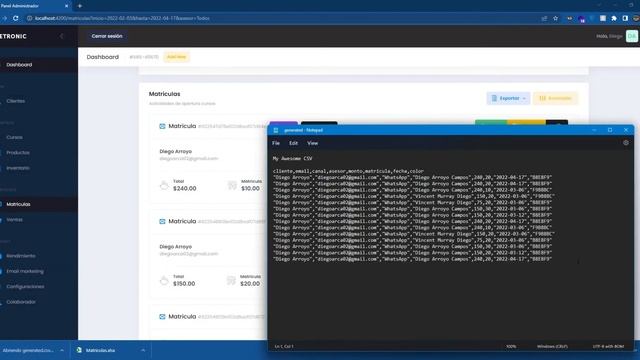The height and width of the screenshot is (360, 640).
Task: Click the Cerrar sesión button
Action: coord(107,36)
